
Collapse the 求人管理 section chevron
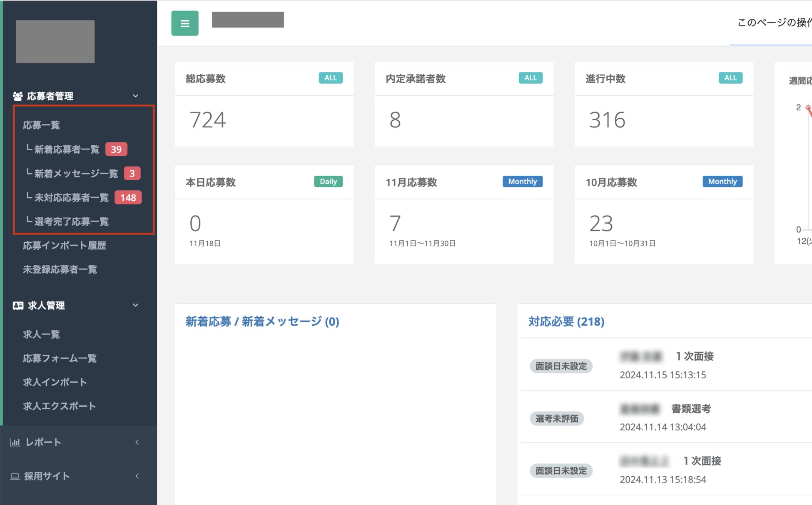point(135,306)
